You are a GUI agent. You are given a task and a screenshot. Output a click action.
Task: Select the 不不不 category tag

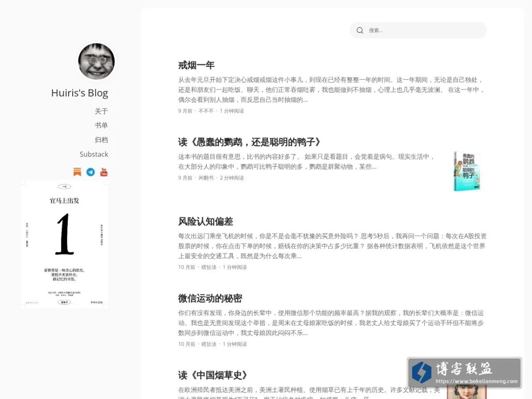tap(206, 111)
